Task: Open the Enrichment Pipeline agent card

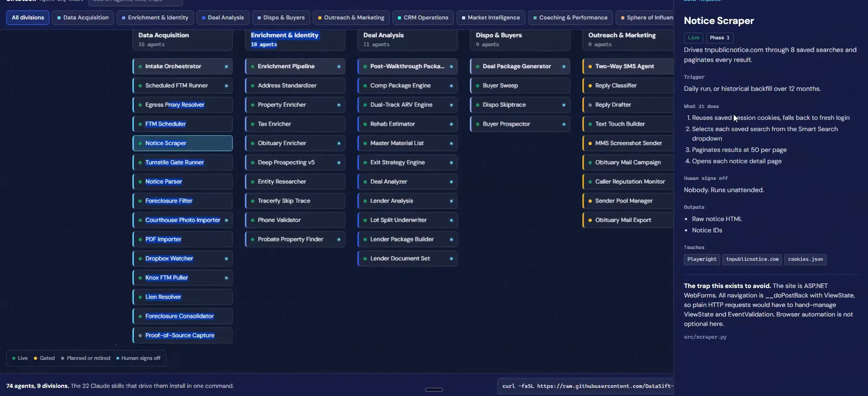Action: click(295, 66)
